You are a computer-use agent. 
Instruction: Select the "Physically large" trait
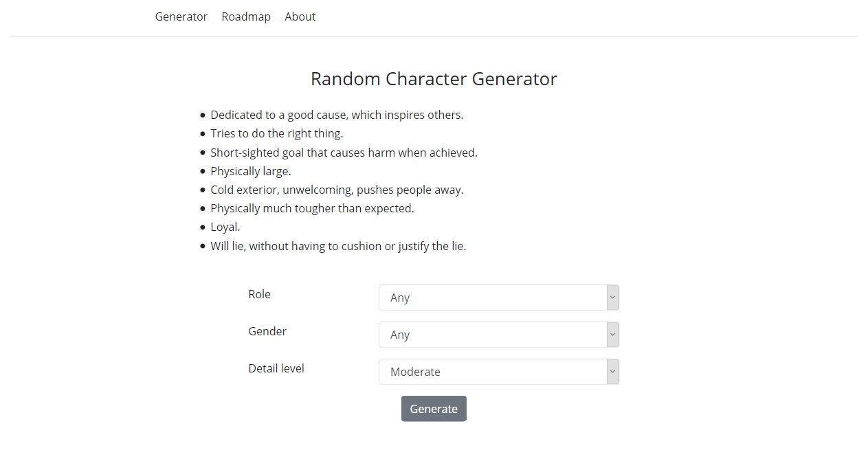coord(250,171)
